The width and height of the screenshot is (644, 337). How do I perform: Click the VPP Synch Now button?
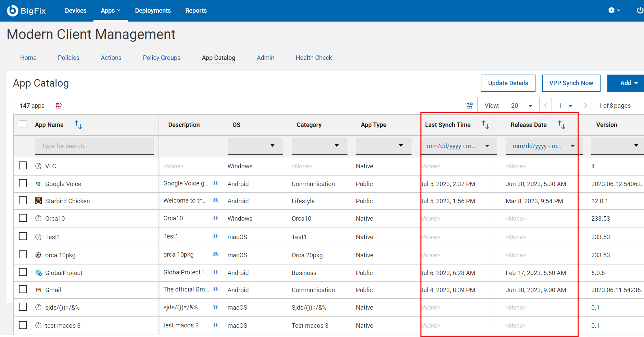(x=571, y=83)
